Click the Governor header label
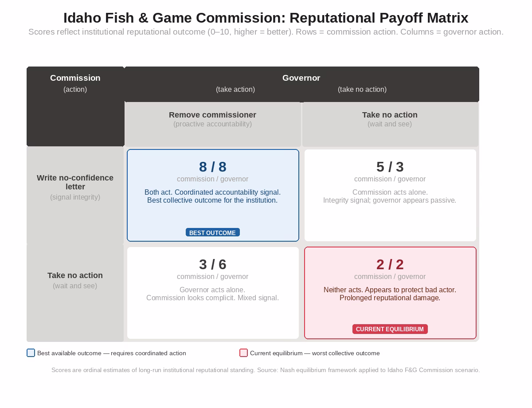The width and height of the screenshot is (532, 408). [301, 78]
